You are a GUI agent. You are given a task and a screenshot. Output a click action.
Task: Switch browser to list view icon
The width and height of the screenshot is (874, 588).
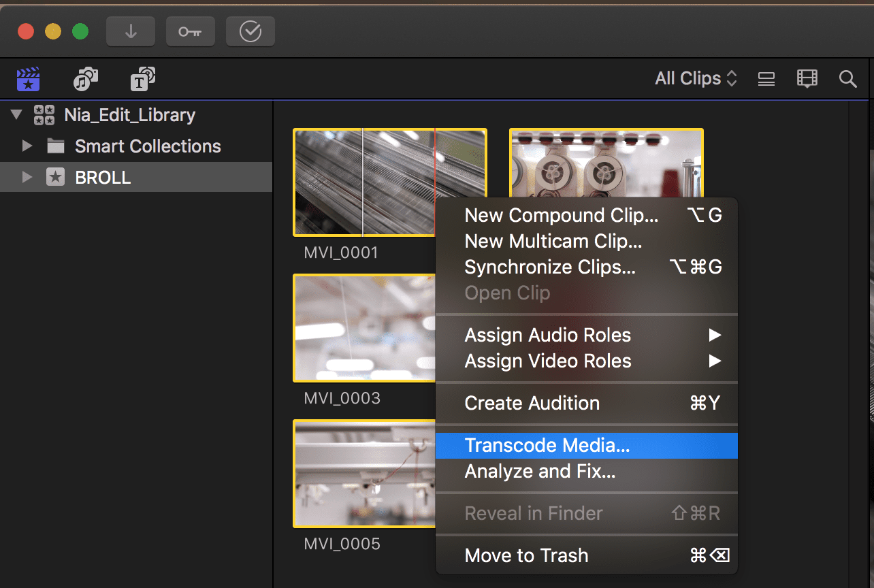pyautogui.click(x=766, y=78)
